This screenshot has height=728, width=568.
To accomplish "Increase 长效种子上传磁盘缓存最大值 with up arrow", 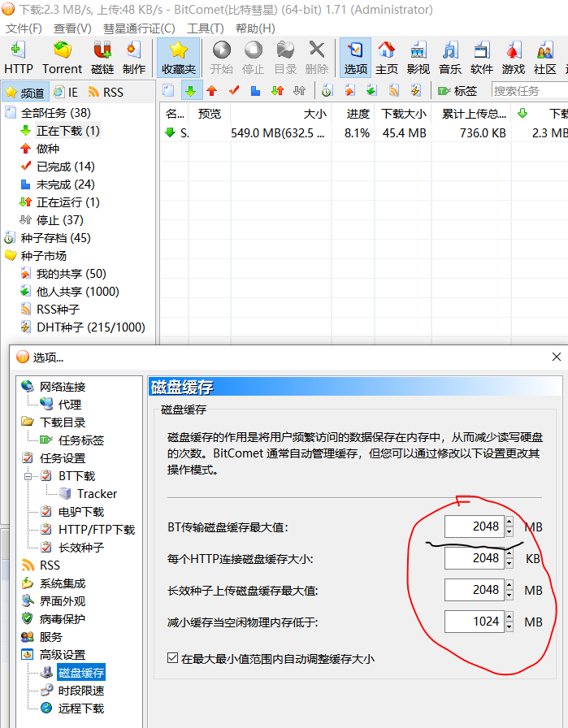I will [x=509, y=584].
